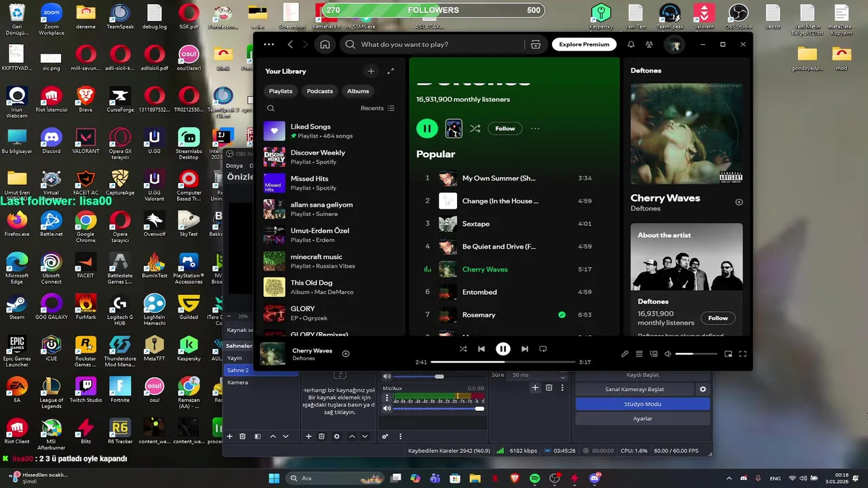The image size is (868, 488).
Task: Start OBS virtual camera (Sanal Kamerayı Başlat)
Action: tap(635, 389)
